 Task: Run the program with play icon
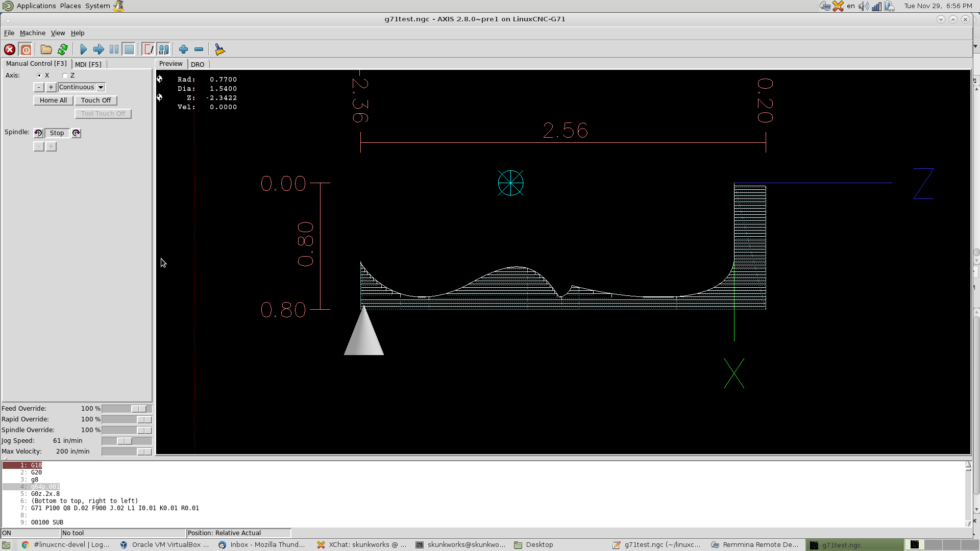point(84,49)
